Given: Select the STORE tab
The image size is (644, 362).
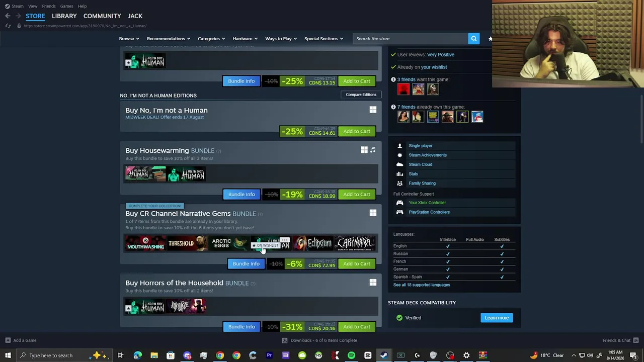Looking at the screenshot, I should click(x=35, y=16).
